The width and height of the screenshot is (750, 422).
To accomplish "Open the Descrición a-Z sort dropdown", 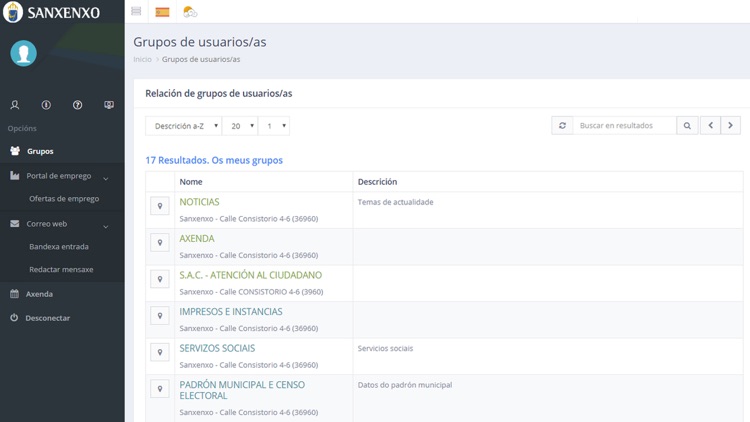I will coord(184,126).
